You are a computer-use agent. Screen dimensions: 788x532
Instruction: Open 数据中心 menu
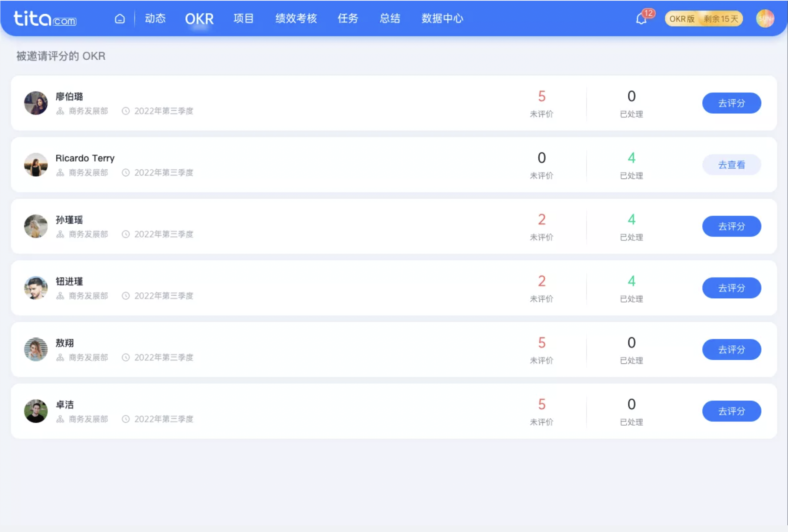442,19
